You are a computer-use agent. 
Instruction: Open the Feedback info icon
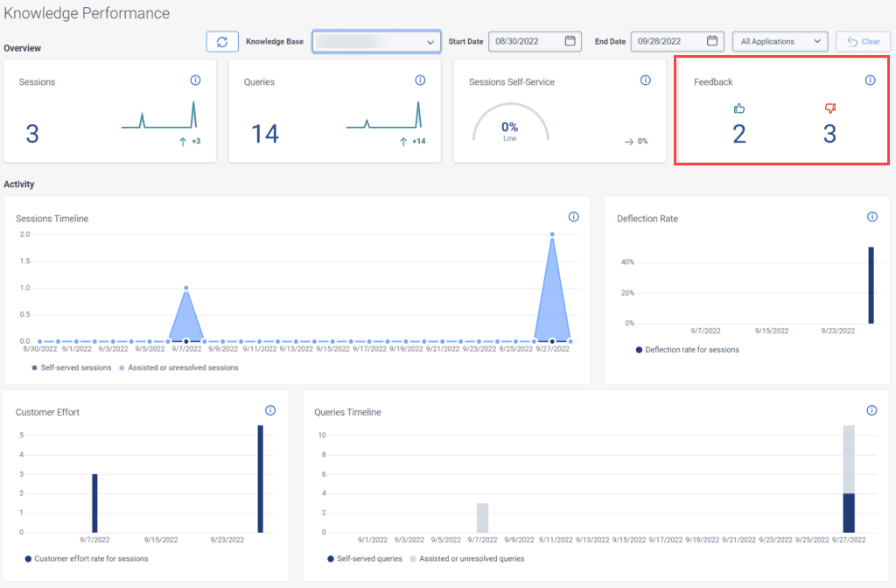coord(871,80)
